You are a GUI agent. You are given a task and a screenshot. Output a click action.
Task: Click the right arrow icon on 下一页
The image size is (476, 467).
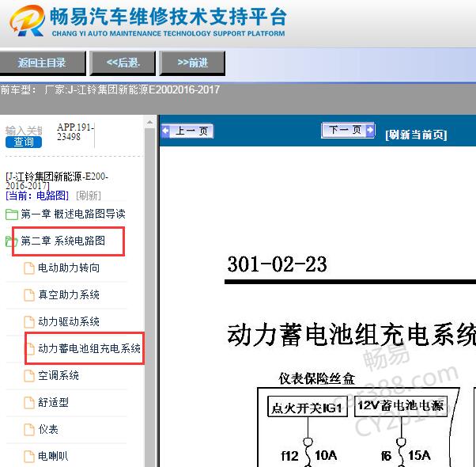click(370, 130)
